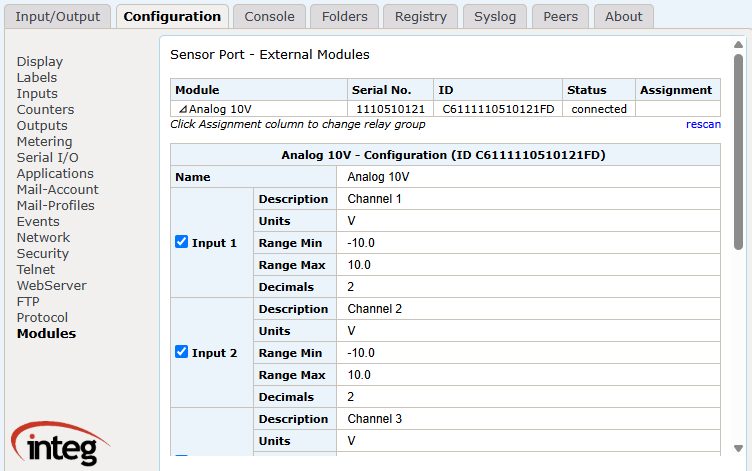Select Metering in the sidebar
Screen dimensions: 752x471
[45, 141]
